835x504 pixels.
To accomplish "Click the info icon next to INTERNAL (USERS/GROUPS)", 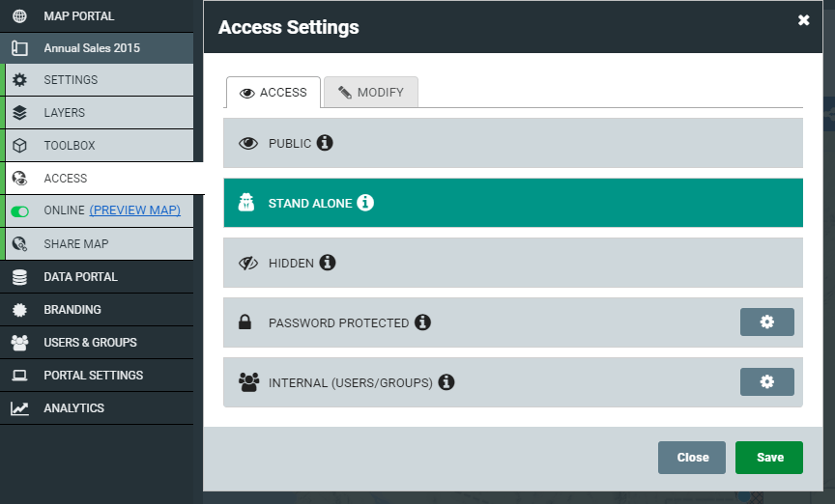I will [x=446, y=382].
